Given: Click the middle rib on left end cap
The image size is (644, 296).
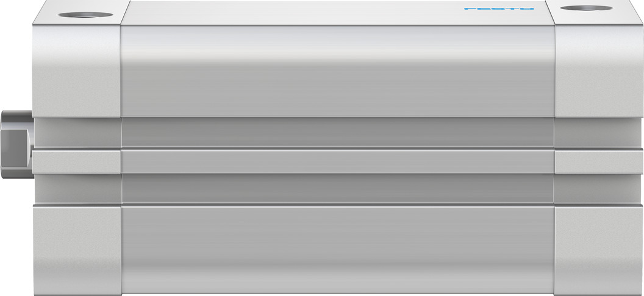Looking at the screenshot, I should point(76,161).
